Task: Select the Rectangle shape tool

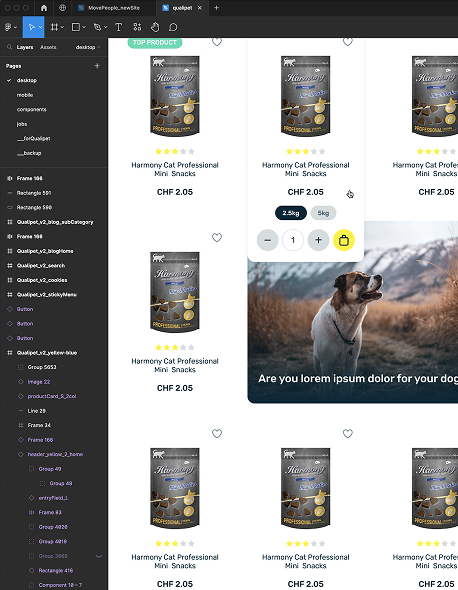Action: coord(76,27)
